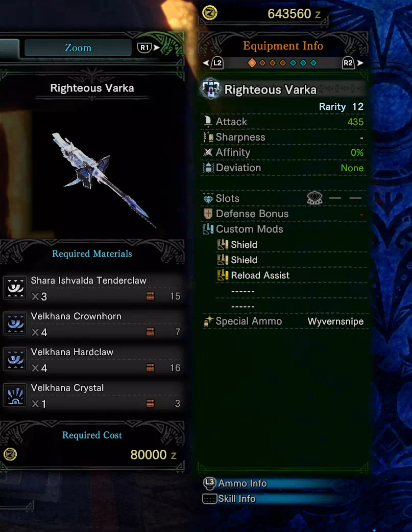Select the first orange page indicator diamond
Image resolution: width=412 pixels, height=532 pixels.
[252, 63]
